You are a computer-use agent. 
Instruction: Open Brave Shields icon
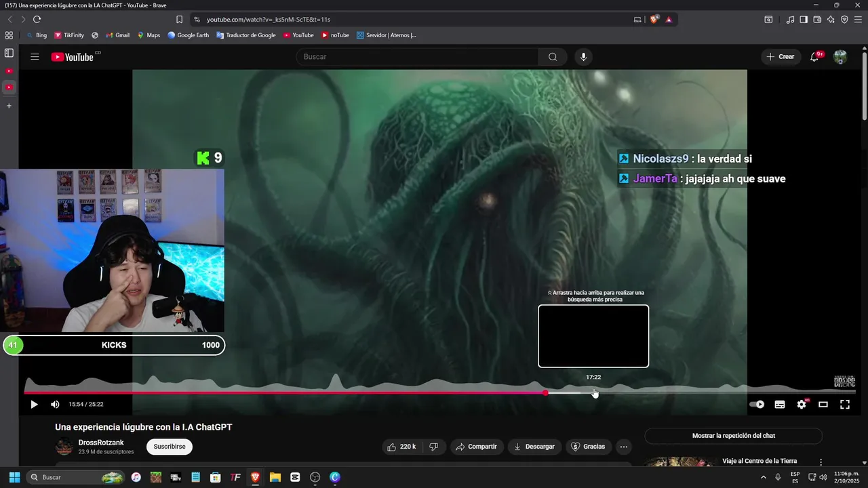(654, 20)
